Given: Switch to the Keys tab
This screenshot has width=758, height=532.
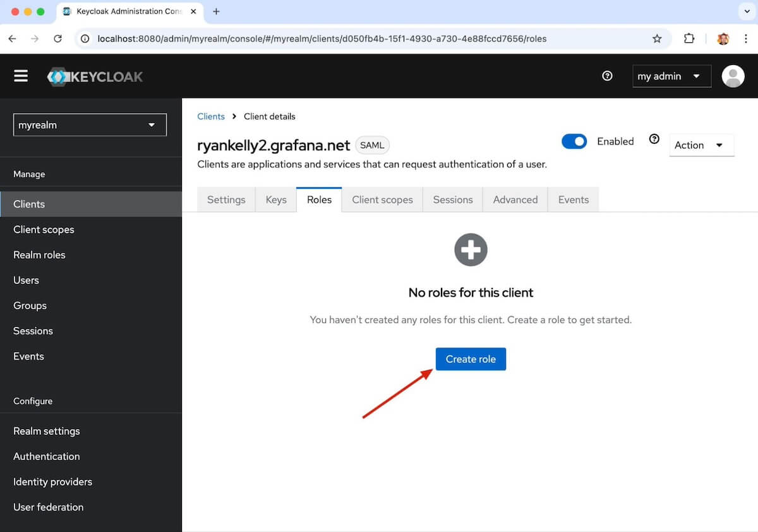Looking at the screenshot, I should coord(276,199).
